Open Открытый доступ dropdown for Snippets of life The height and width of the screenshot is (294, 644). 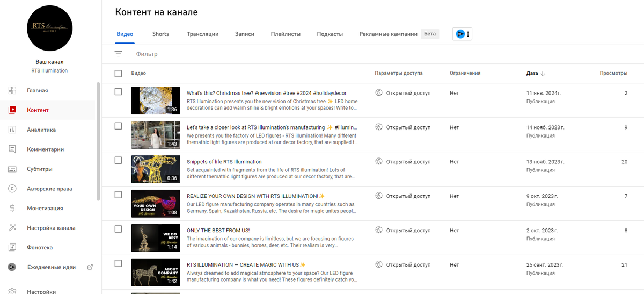click(x=408, y=161)
